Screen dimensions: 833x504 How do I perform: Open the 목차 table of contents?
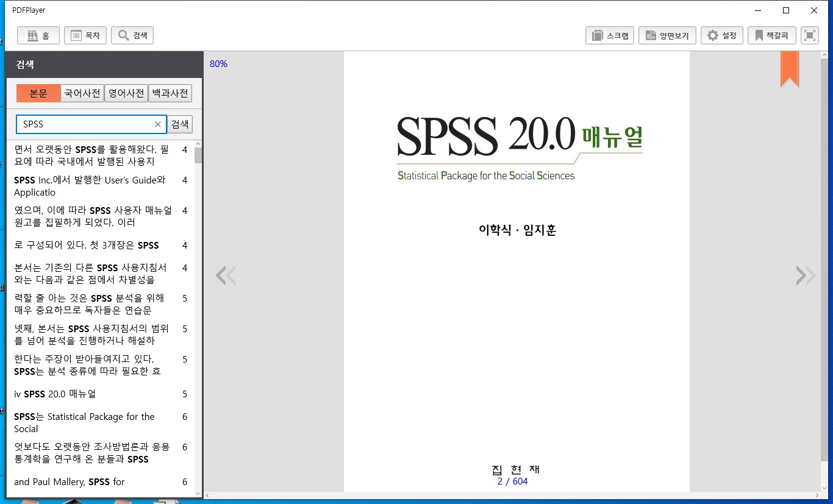pos(85,35)
